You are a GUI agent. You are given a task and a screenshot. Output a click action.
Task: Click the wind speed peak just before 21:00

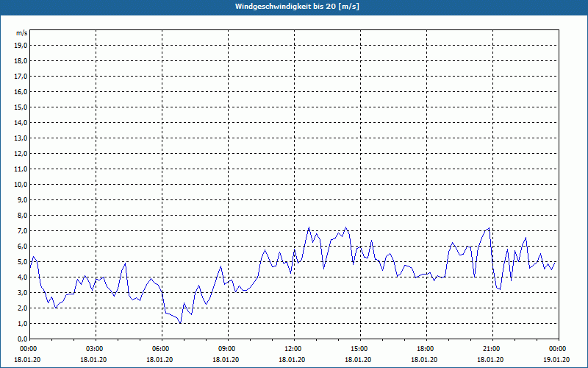click(x=489, y=228)
